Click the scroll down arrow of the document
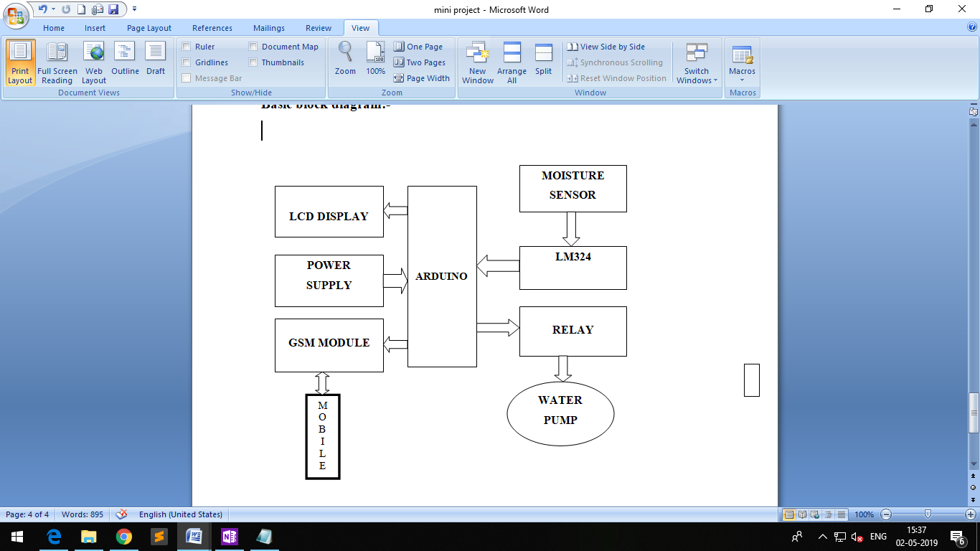The image size is (980, 551). click(x=974, y=466)
